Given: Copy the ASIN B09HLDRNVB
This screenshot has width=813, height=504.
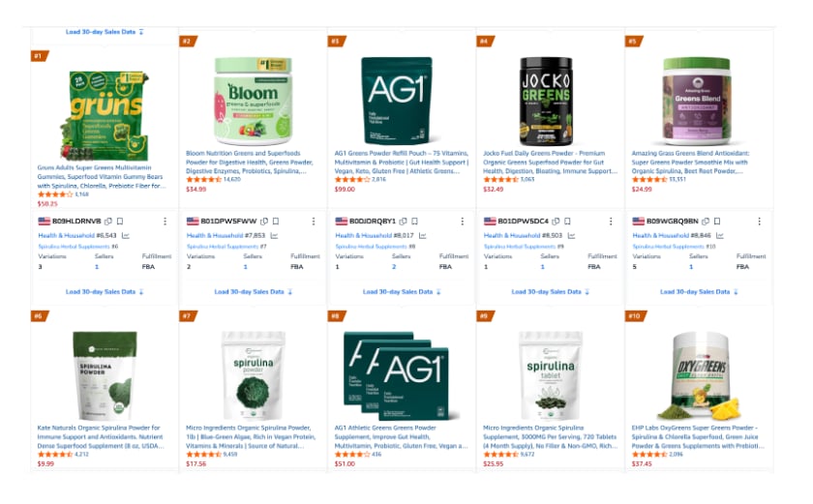Looking at the screenshot, I should click(108, 222).
